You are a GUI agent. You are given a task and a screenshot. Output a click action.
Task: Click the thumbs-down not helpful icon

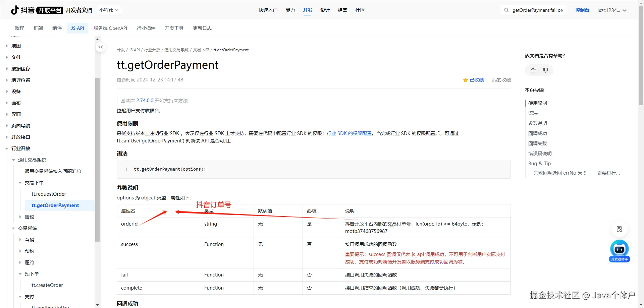[x=545, y=70]
